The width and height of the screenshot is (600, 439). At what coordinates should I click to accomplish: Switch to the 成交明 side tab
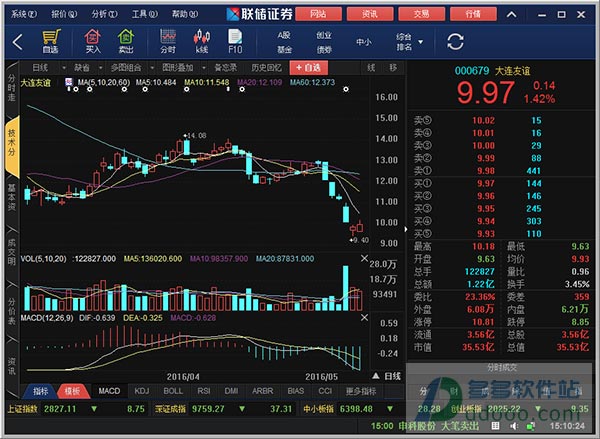tap(12, 252)
